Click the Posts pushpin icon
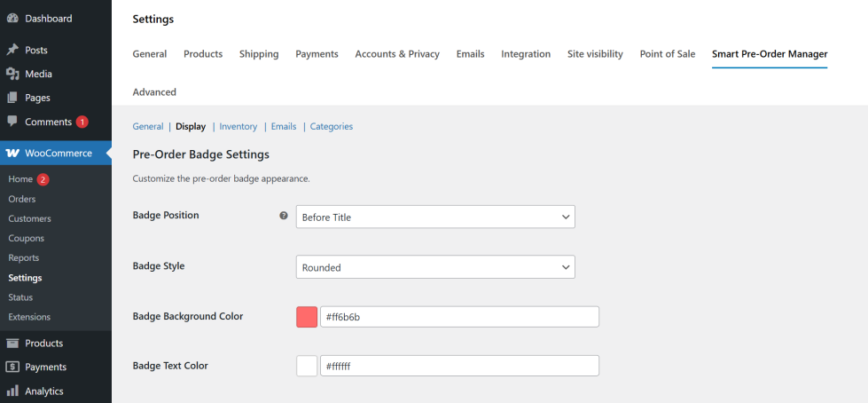The height and width of the screenshot is (403, 868). click(12, 51)
